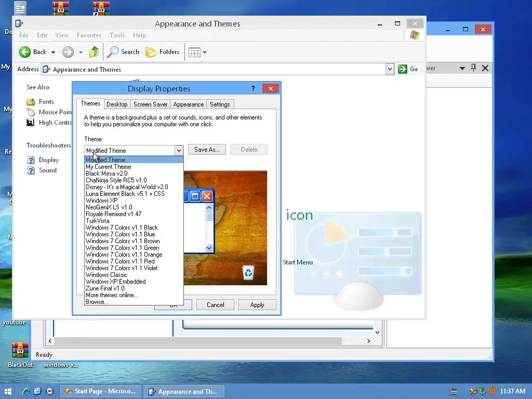Viewport: 532px width, 399px height.
Task: Switch to the Appearance tab
Action: (188, 104)
